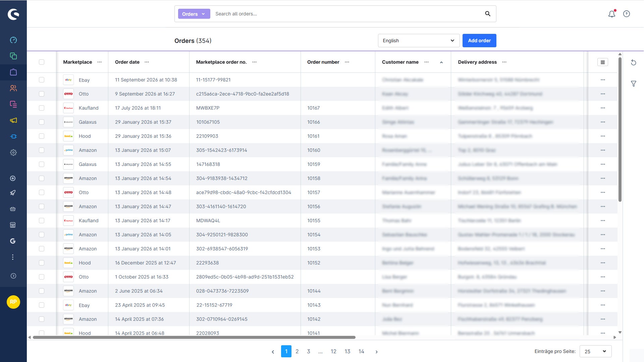The image size is (644, 362).
Task: Open the Marketplace column options menu
Action: tap(99, 62)
